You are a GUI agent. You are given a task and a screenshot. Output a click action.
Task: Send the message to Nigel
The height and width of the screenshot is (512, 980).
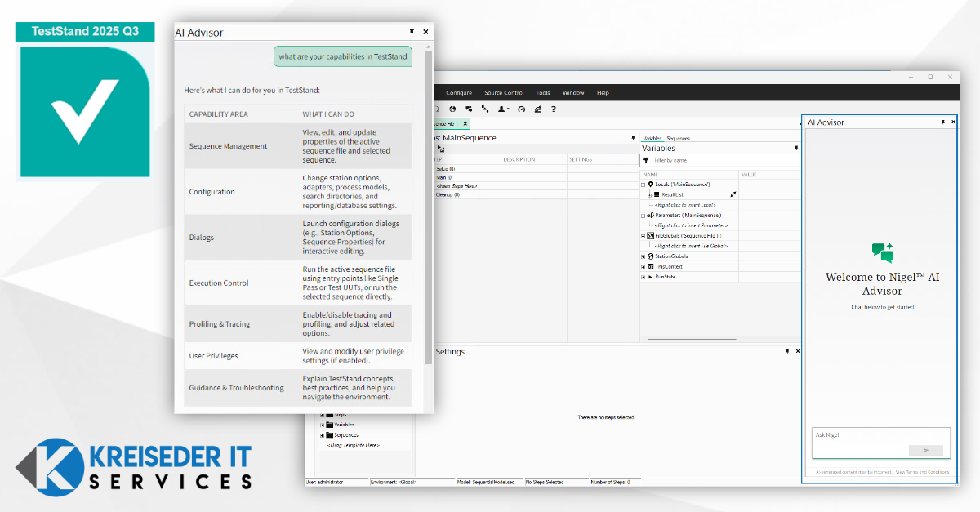coord(925,450)
